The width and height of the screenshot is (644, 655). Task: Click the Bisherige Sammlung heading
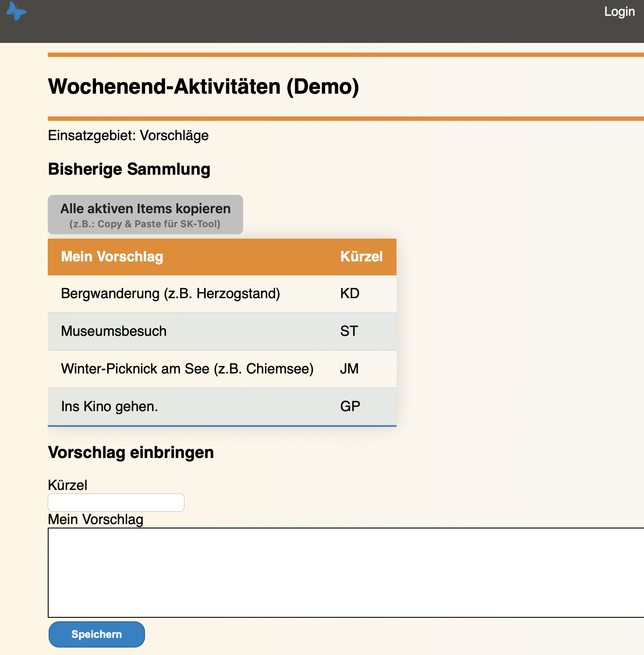pos(129,169)
